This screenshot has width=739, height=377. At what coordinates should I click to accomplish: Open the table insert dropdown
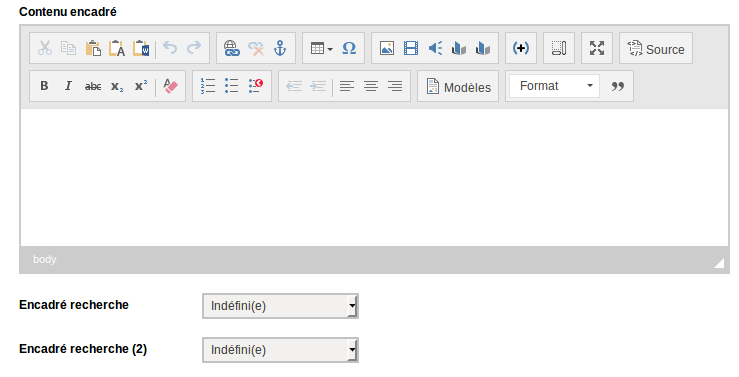pyautogui.click(x=321, y=48)
